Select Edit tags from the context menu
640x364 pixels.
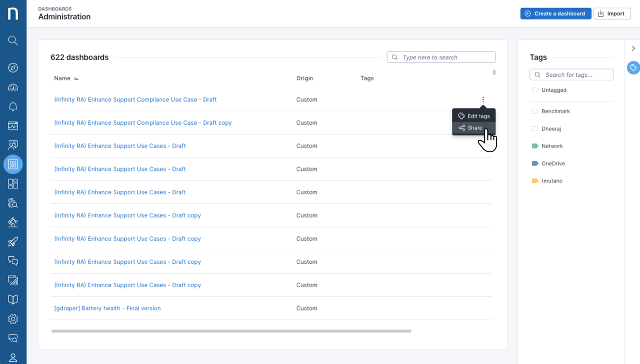pos(474,116)
